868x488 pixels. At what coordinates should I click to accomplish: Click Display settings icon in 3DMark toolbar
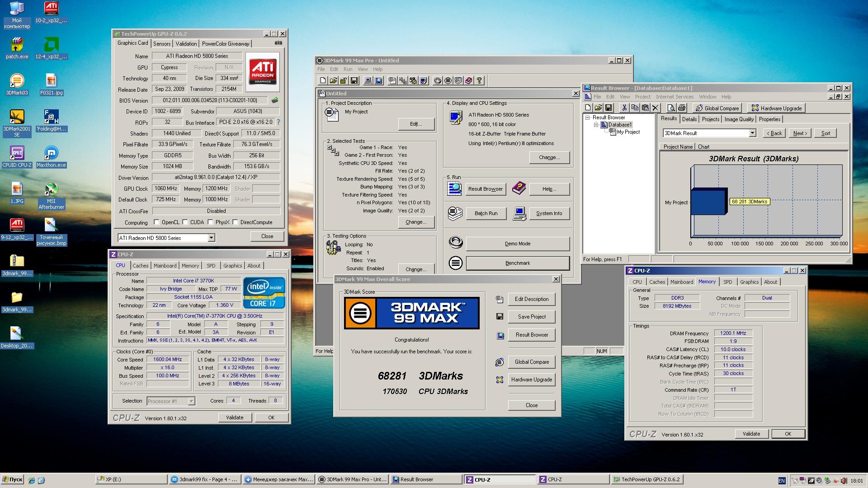click(424, 80)
